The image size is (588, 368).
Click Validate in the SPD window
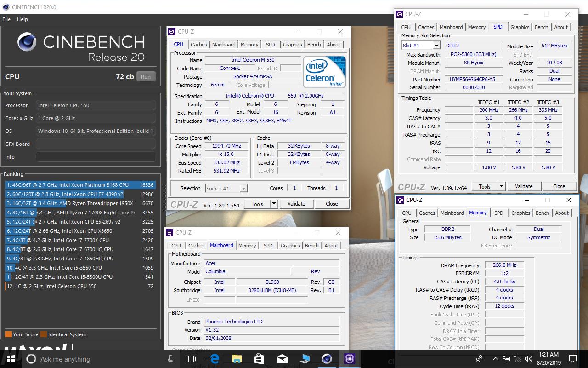point(524,186)
